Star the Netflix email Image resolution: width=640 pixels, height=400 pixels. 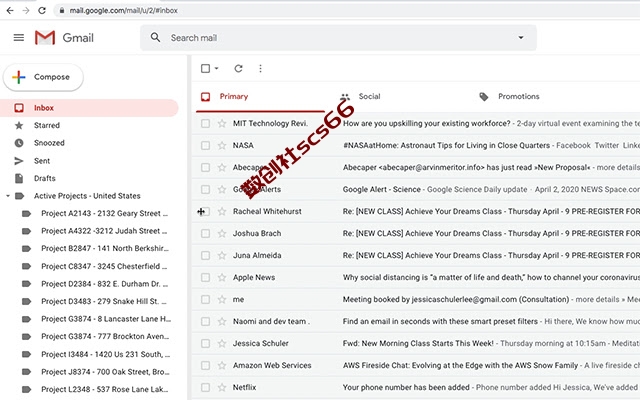[x=222, y=387]
